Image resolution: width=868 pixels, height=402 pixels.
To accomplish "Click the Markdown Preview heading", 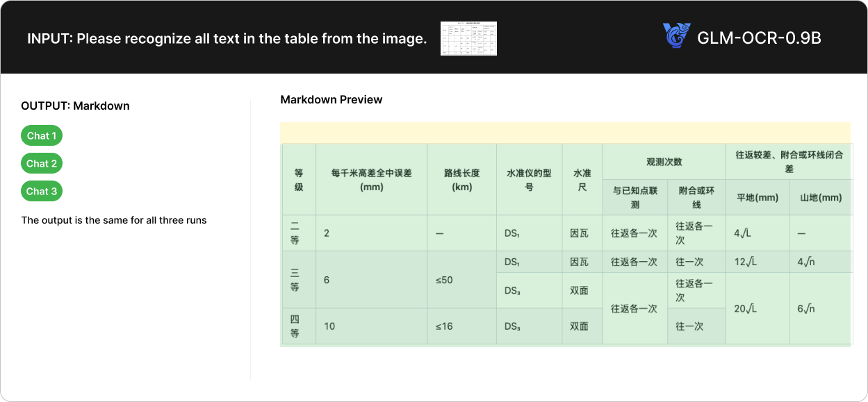I will (331, 100).
